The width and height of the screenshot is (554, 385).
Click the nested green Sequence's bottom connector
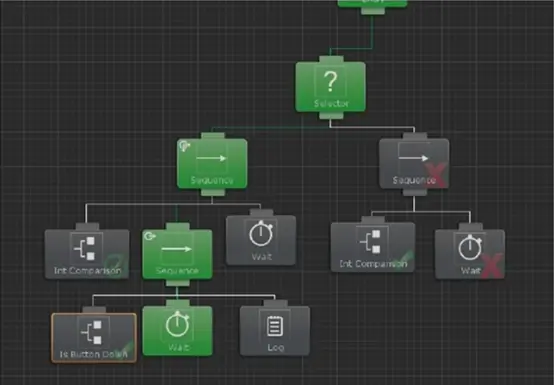[x=178, y=283]
